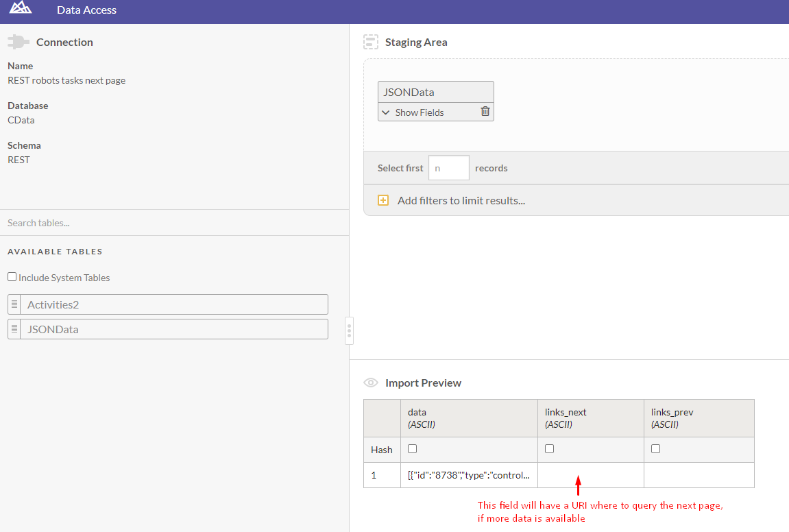The image size is (789, 532).
Task: Click the Import Preview eye icon
Action: pyautogui.click(x=371, y=383)
